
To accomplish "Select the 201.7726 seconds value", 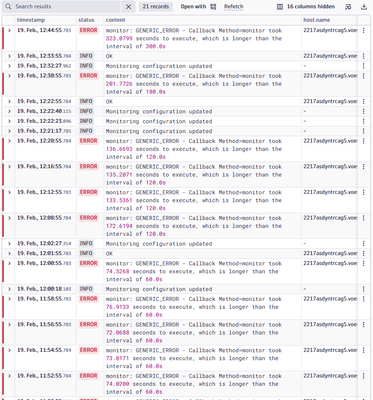I will coord(119,84).
